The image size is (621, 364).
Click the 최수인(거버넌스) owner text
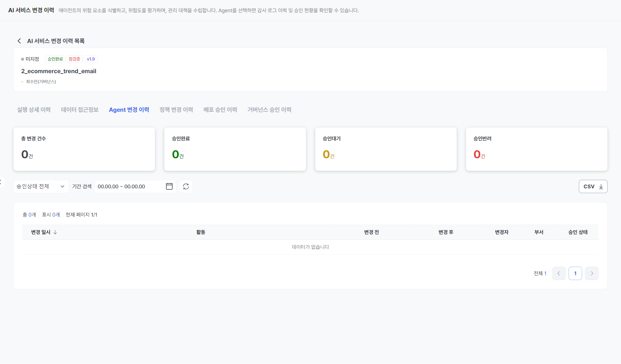(41, 82)
